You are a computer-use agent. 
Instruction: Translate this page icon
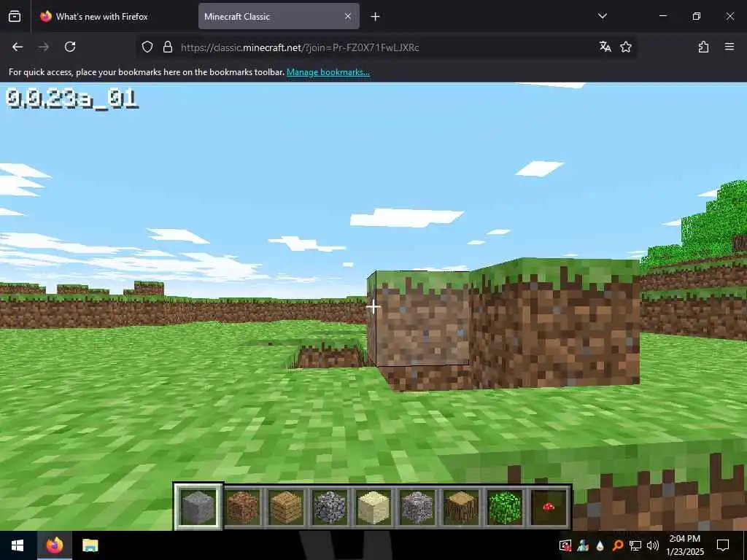click(605, 47)
